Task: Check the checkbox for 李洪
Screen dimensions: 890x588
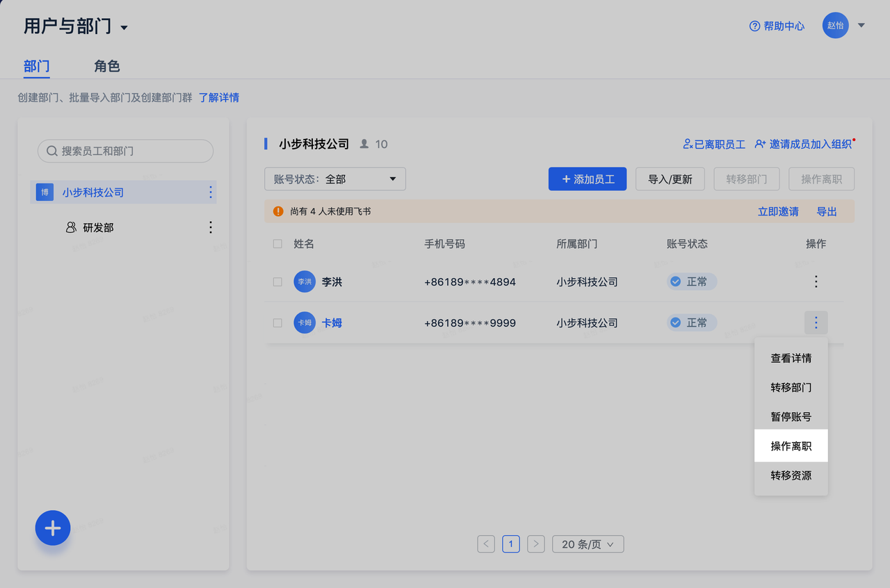Action: (x=277, y=281)
